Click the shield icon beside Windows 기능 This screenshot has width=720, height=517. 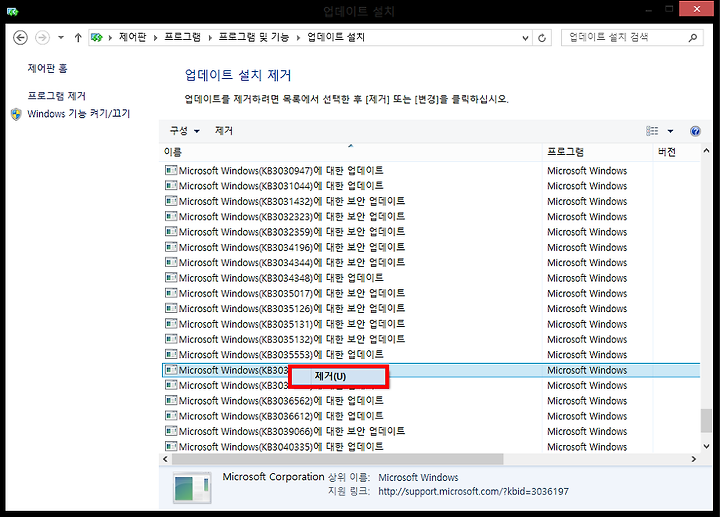[17, 114]
